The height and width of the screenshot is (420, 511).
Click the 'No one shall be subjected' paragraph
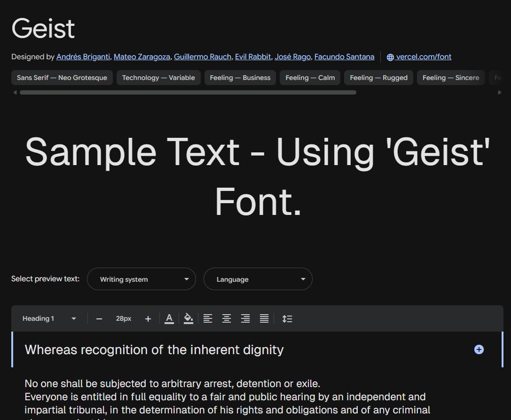click(x=173, y=383)
